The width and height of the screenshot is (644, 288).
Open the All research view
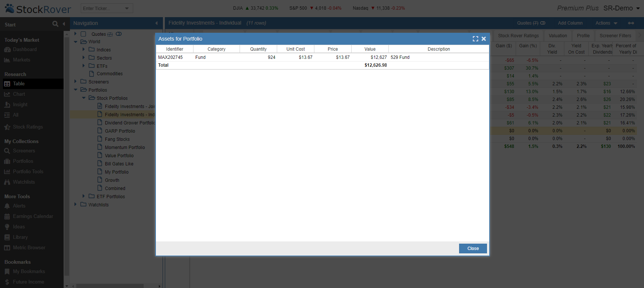pos(16,115)
